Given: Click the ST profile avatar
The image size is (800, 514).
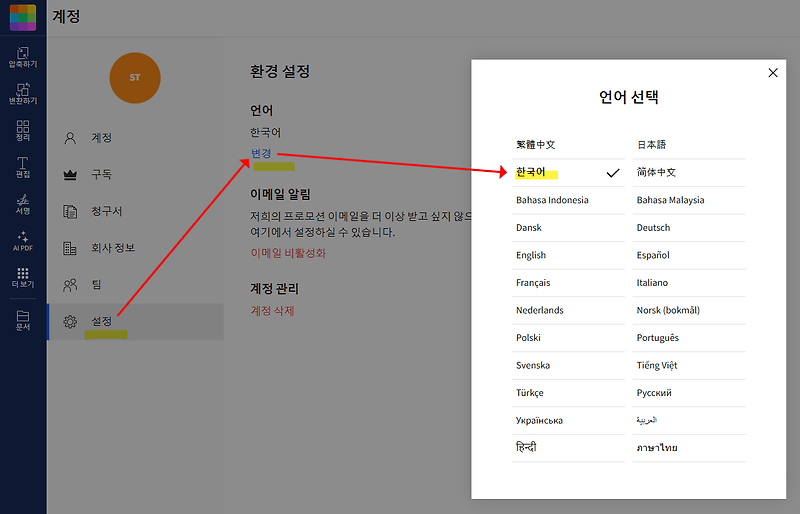Looking at the screenshot, I should [x=135, y=78].
